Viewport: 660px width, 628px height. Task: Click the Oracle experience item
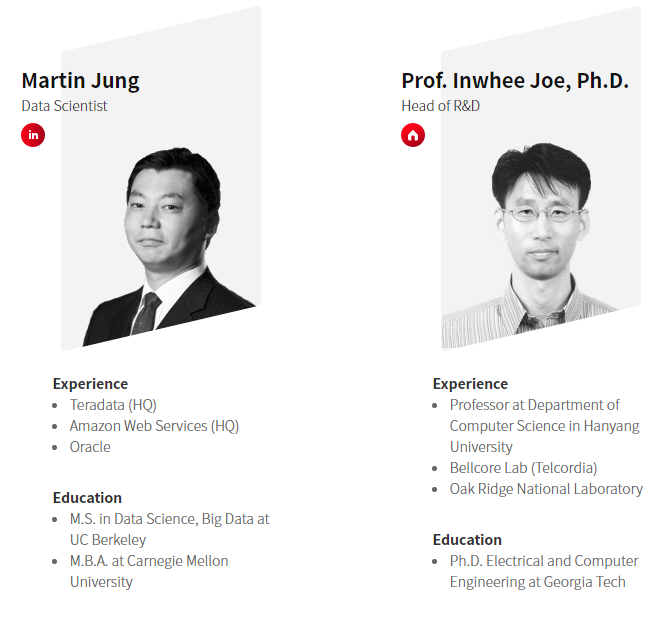point(90,447)
